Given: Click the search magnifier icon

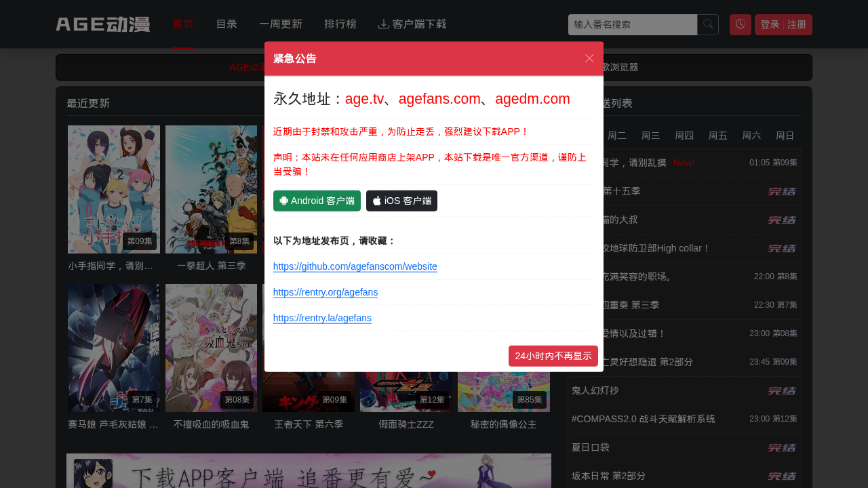Looking at the screenshot, I should (708, 24).
